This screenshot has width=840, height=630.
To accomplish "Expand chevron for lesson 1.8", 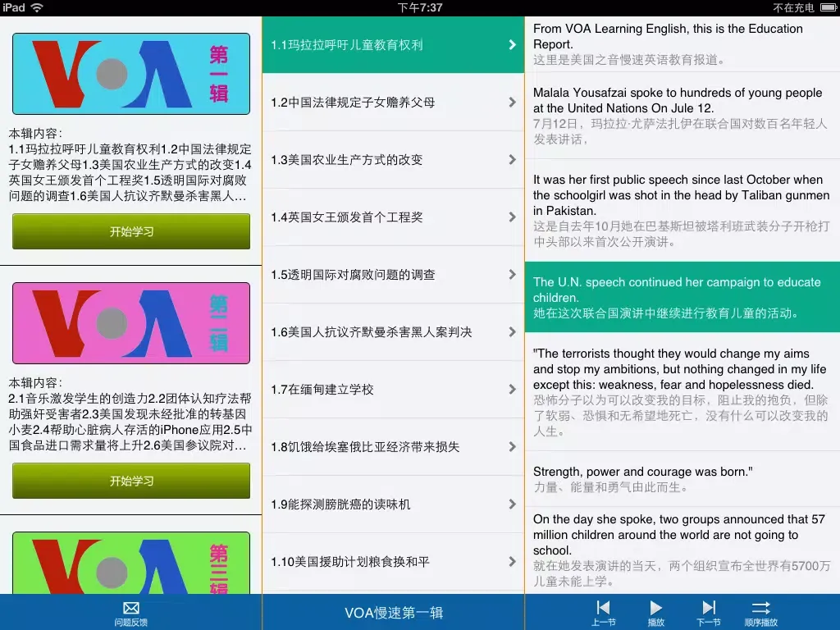I will (x=512, y=447).
